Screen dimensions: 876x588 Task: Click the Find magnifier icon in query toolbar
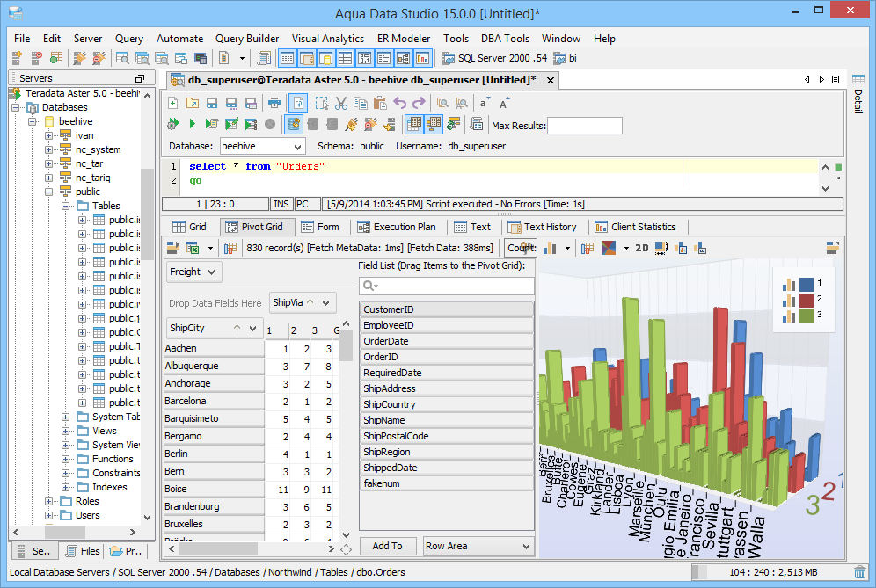click(x=442, y=104)
